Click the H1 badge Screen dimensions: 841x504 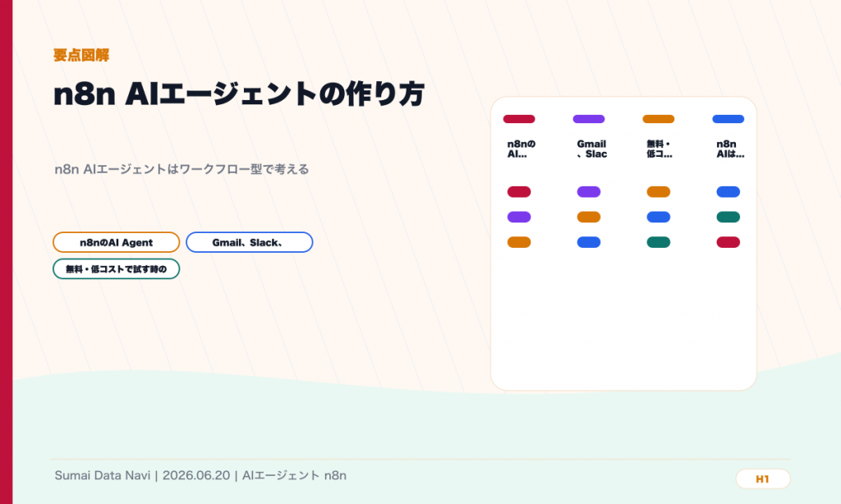pyautogui.click(x=763, y=479)
